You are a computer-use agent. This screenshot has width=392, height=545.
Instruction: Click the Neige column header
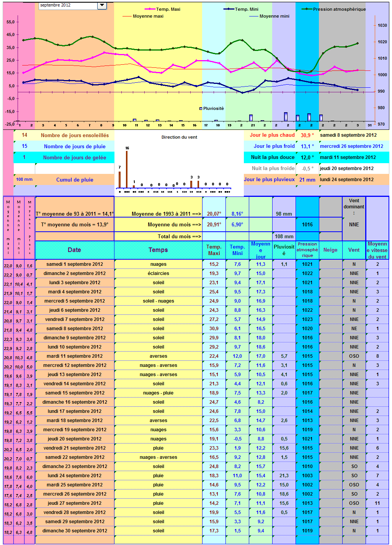[331, 250]
